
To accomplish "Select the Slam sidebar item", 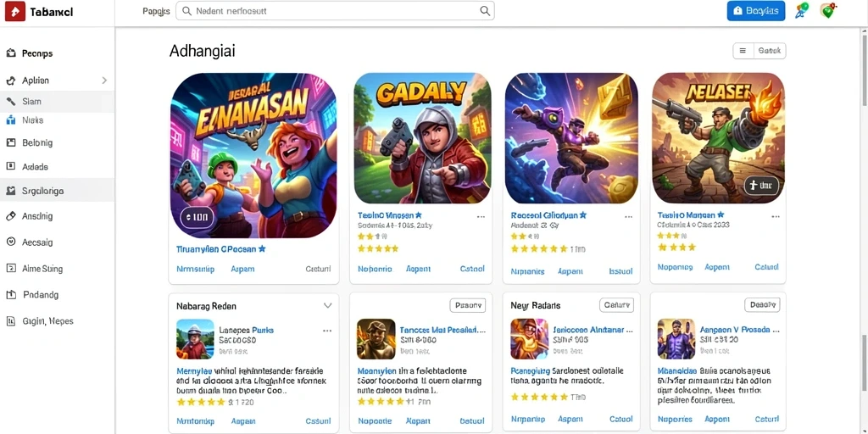I will click(x=57, y=102).
